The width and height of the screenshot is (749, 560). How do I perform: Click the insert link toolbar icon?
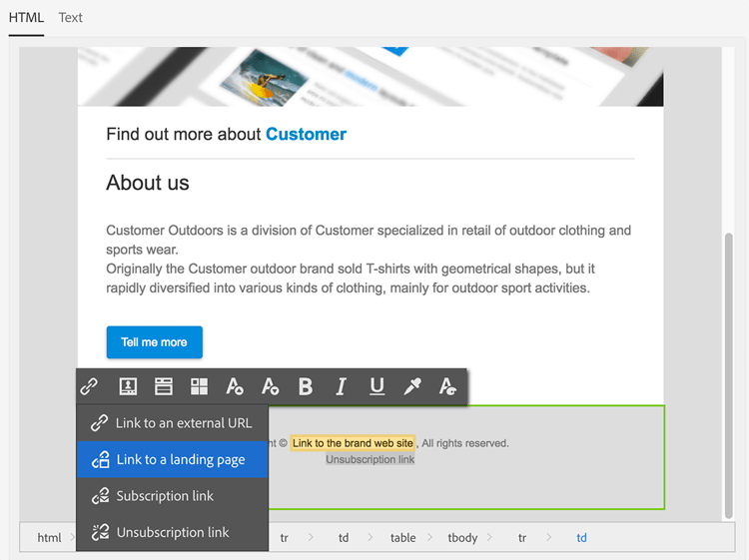[x=89, y=386]
